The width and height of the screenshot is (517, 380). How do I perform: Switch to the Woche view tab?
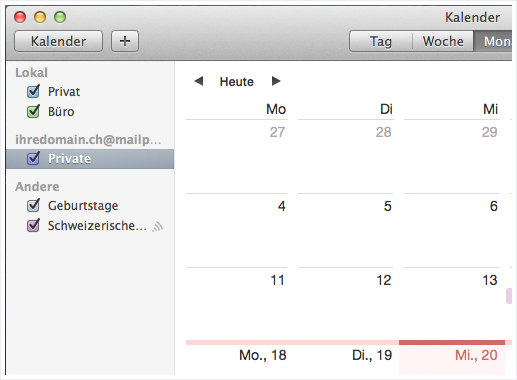(443, 41)
